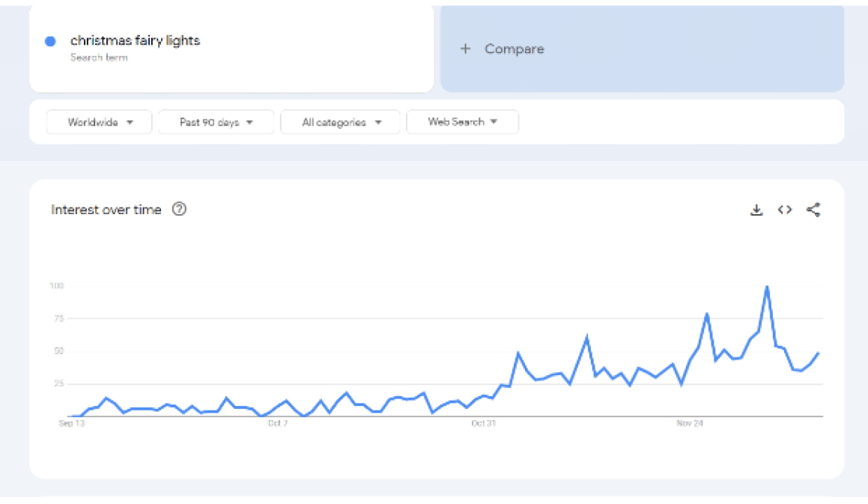This screenshot has width=868, height=504.
Task: Open the embed code icon
Action: [x=785, y=210]
